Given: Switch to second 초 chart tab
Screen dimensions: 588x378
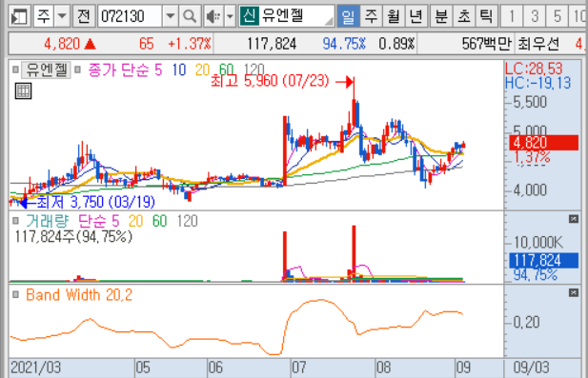Looking at the screenshot, I should 464,16.
